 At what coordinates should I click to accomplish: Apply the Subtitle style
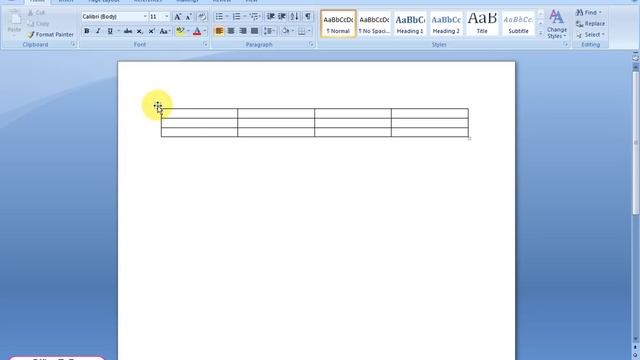click(x=518, y=24)
